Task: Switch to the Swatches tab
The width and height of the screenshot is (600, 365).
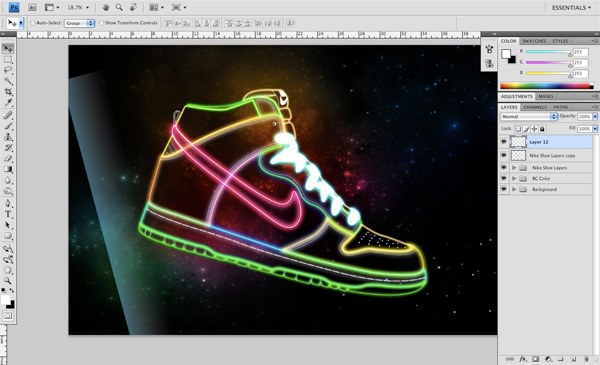Action: point(534,41)
